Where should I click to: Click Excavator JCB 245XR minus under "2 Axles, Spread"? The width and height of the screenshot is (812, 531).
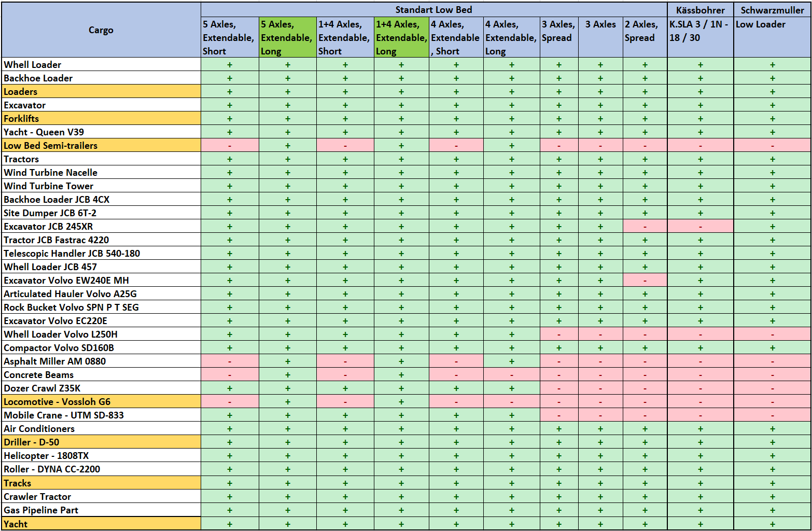[x=645, y=227]
